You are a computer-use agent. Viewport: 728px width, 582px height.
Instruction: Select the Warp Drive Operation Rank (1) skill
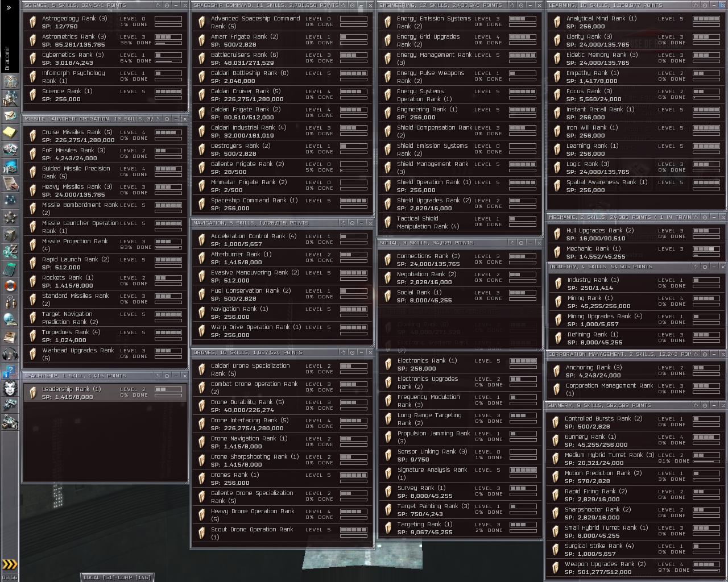(x=282, y=331)
